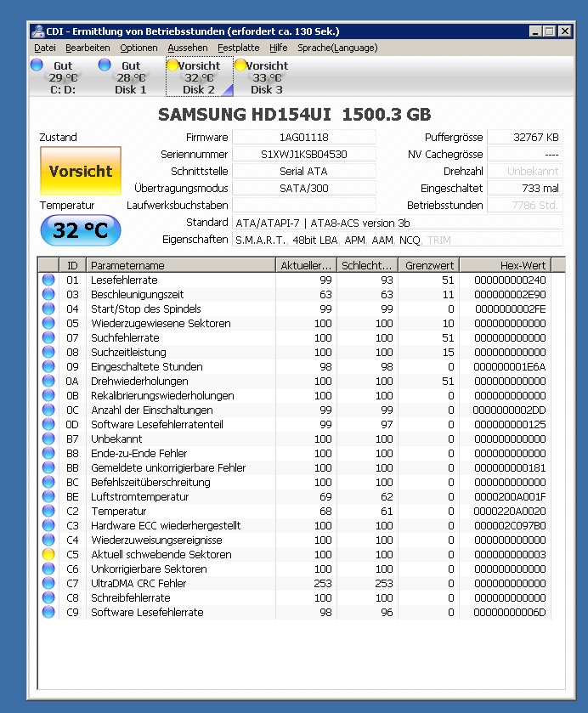Click the status icon for Eingeschaltete Stunden
The height and width of the screenshot is (713, 588).
[x=48, y=366]
